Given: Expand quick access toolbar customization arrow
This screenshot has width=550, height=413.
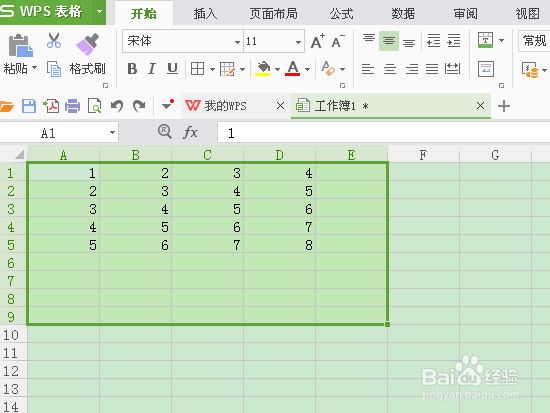Looking at the screenshot, I should 167,105.
